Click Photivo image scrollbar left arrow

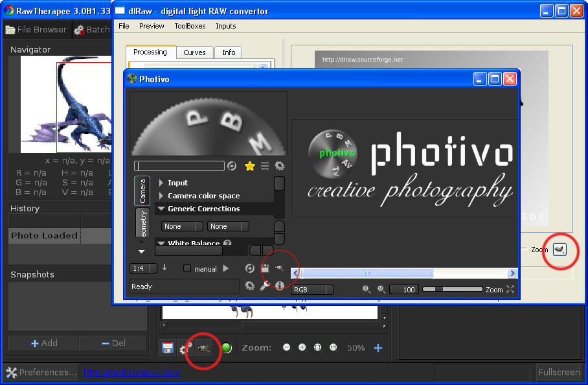pyautogui.click(x=295, y=273)
